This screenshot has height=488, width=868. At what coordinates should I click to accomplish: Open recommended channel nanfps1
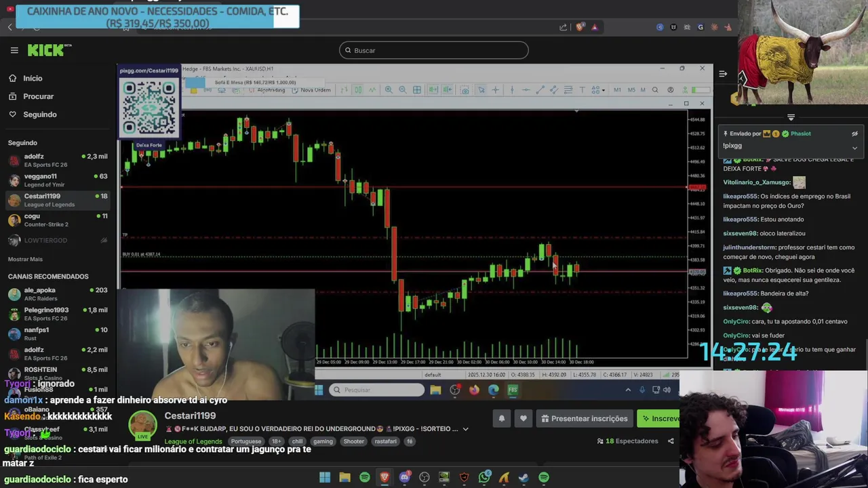click(x=58, y=333)
